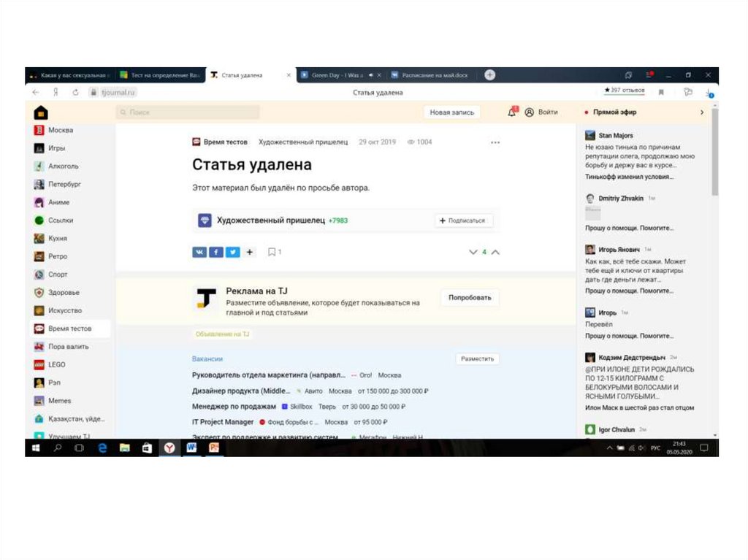Screen dimensions: 748x560
Task: Open Yandex home button in address bar
Action: coord(56,92)
